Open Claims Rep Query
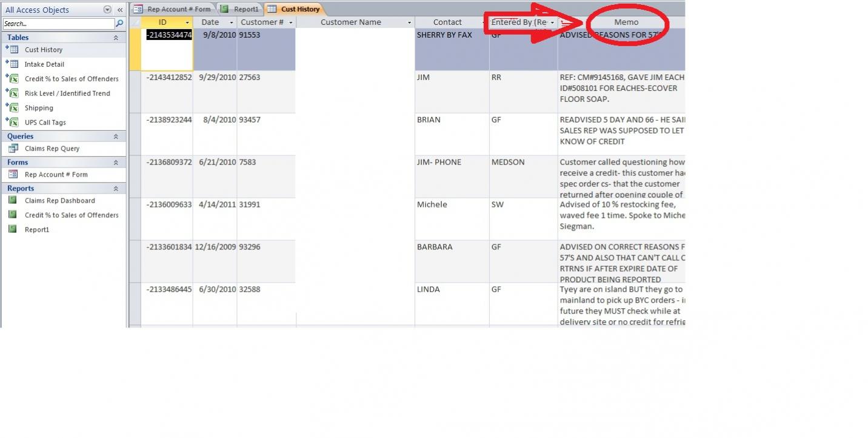 pos(52,149)
